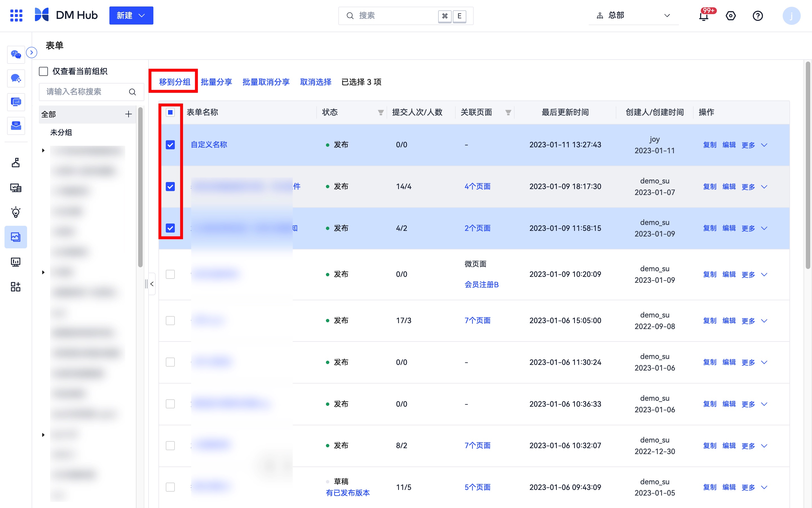Expand the lowest group tree arrow
812x508 pixels.
[43, 435]
